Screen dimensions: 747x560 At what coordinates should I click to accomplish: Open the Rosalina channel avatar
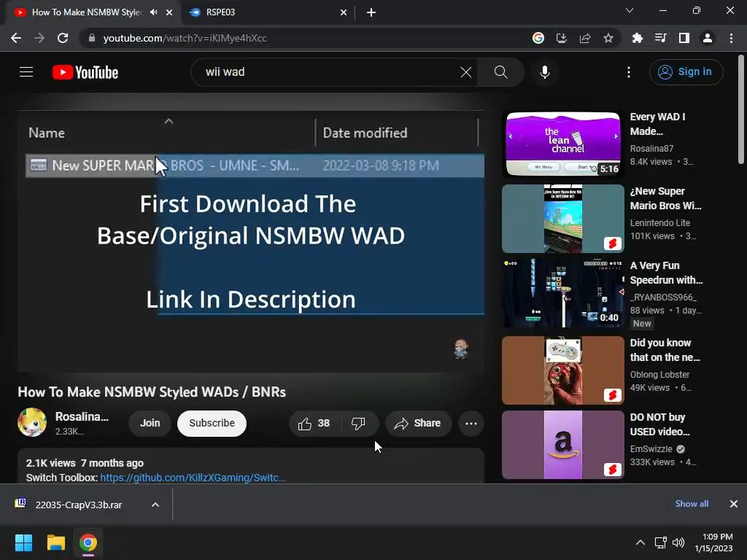pyautogui.click(x=32, y=422)
